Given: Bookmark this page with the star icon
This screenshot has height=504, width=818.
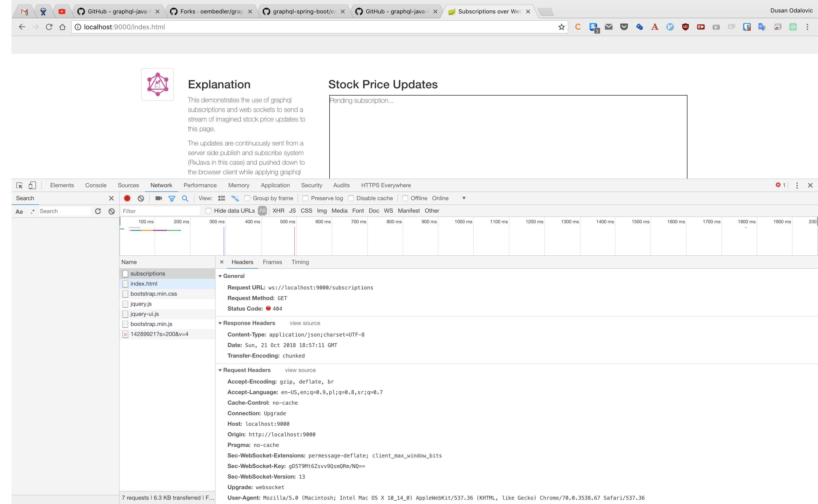Looking at the screenshot, I should pyautogui.click(x=562, y=27).
